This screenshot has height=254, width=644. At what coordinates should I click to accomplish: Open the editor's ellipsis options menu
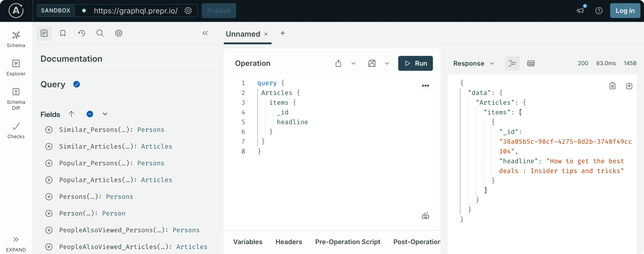tap(425, 85)
